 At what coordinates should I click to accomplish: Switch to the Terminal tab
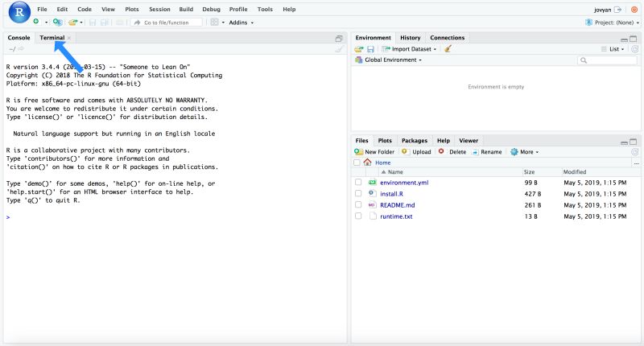52,38
